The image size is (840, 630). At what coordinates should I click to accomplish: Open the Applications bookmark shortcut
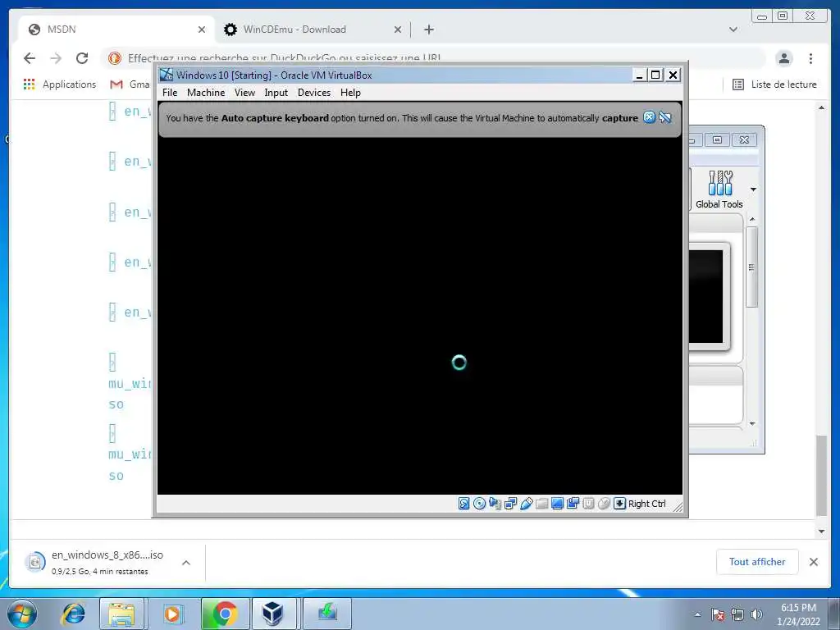(x=60, y=84)
